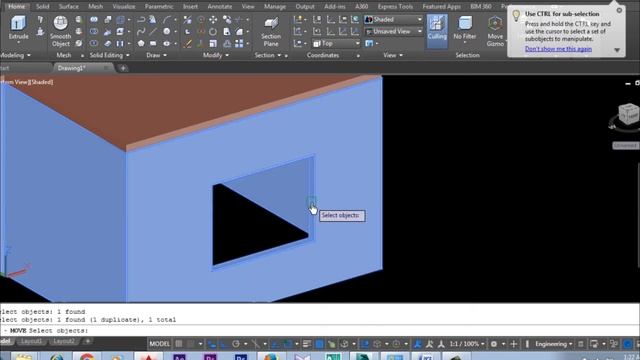Switch to the Solid ribbon tab
The height and width of the screenshot is (360, 640).
click(42, 7)
